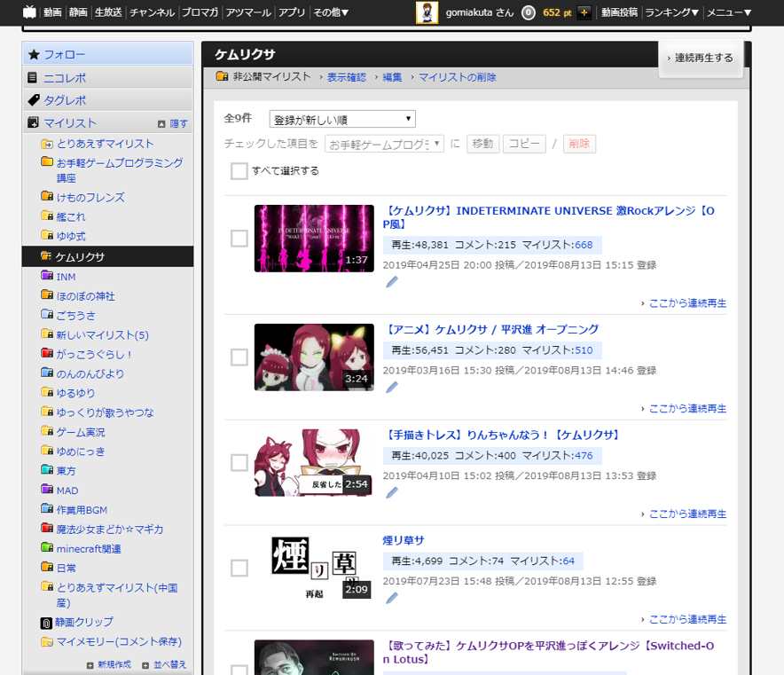
Task: Tick the checkbox for 煙り草サ video
Action: pyautogui.click(x=239, y=568)
